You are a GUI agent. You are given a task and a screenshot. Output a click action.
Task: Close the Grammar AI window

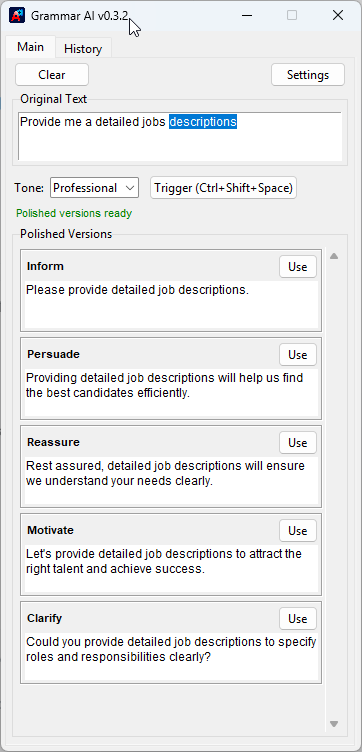coord(338,15)
